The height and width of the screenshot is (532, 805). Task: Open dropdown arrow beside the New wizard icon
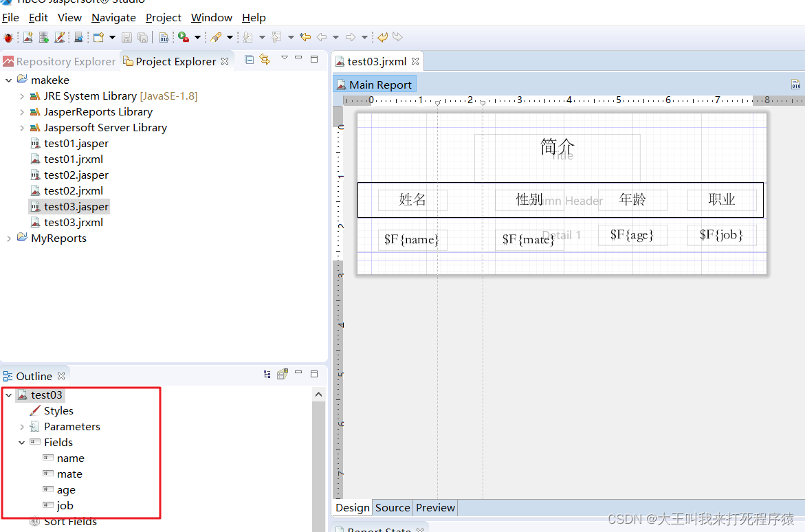click(113, 37)
